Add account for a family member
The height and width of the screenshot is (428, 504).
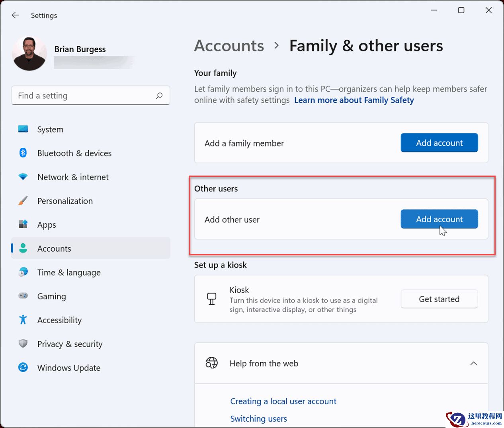pos(439,143)
